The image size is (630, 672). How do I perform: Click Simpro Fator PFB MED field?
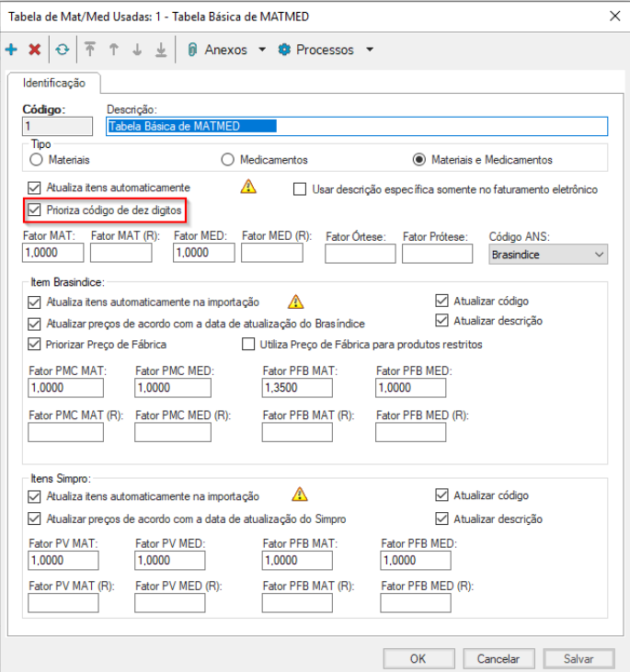pyautogui.click(x=416, y=560)
